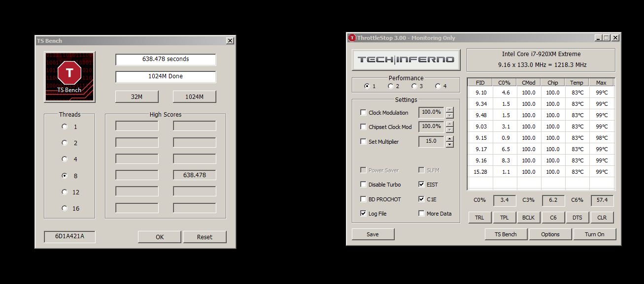Select 8 threads in TS Bench
Image resolution: width=644 pixels, height=284 pixels.
pyautogui.click(x=65, y=176)
